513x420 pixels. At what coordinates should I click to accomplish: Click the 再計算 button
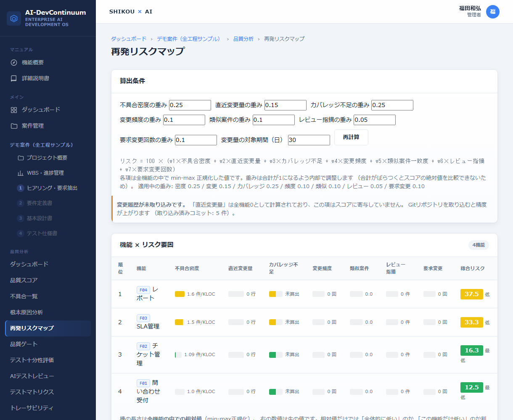click(x=351, y=137)
